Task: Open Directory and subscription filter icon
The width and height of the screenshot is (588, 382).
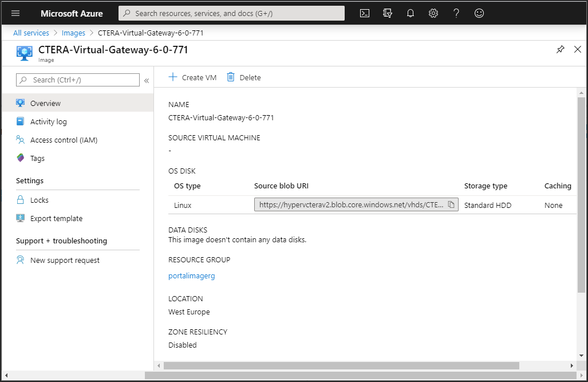Action: click(x=388, y=14)
